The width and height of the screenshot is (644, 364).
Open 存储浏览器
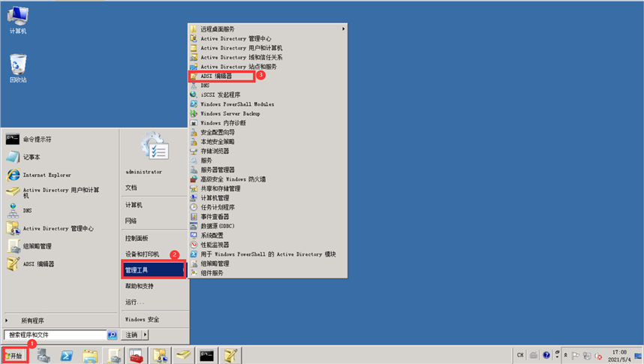267,151
